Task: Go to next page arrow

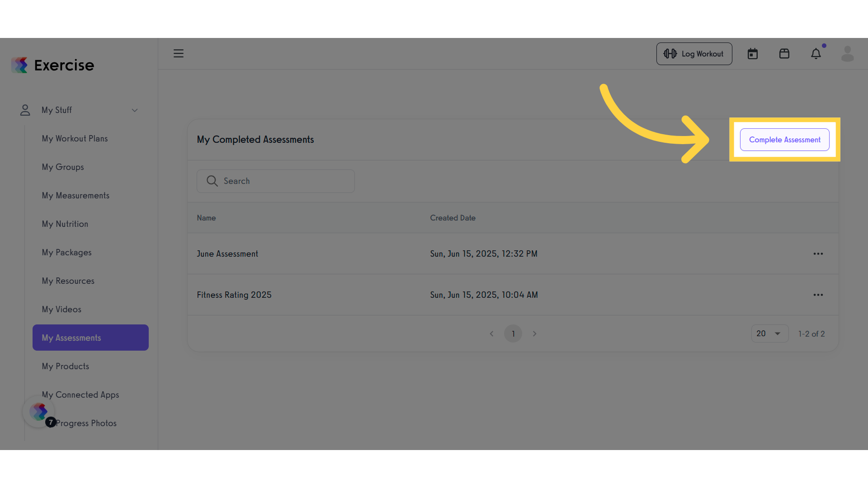Action: pos(534,334)
